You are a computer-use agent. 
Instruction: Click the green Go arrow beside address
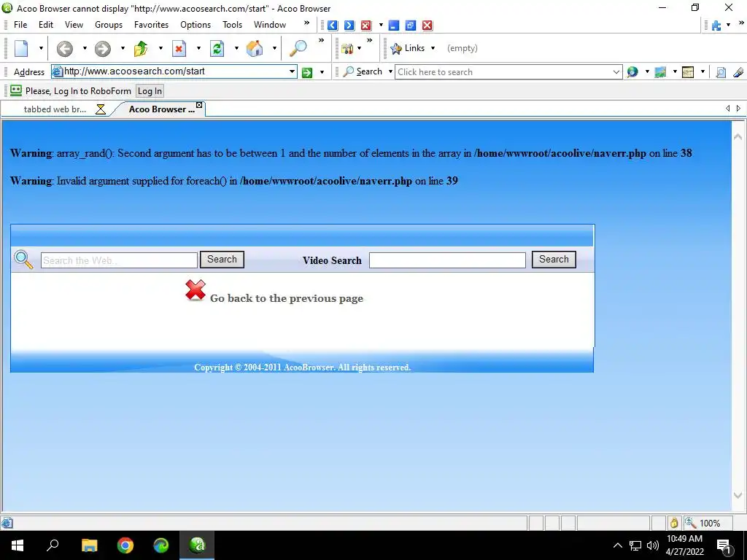[307, 72]
